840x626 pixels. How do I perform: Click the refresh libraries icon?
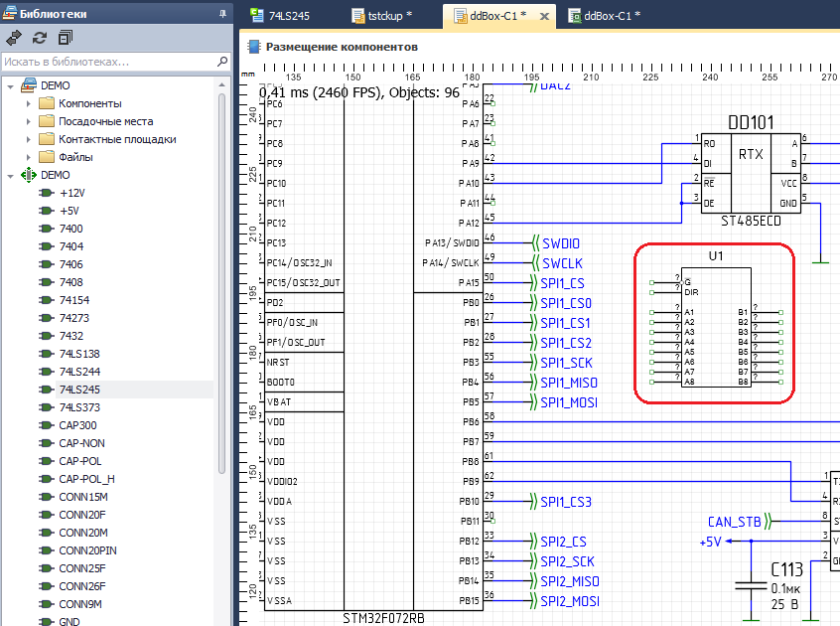pos(40,38)
